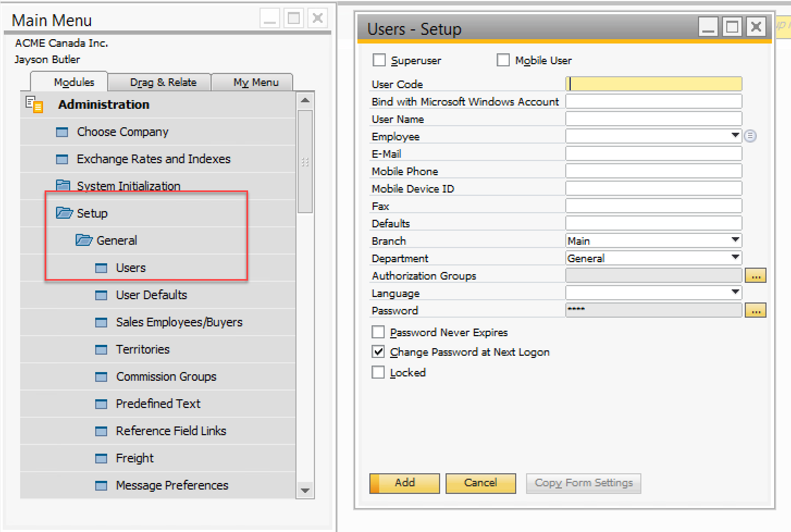This screenshot has width=791, height=532.
Task: Open the Branch dropdown
Action: pos(735,240)
